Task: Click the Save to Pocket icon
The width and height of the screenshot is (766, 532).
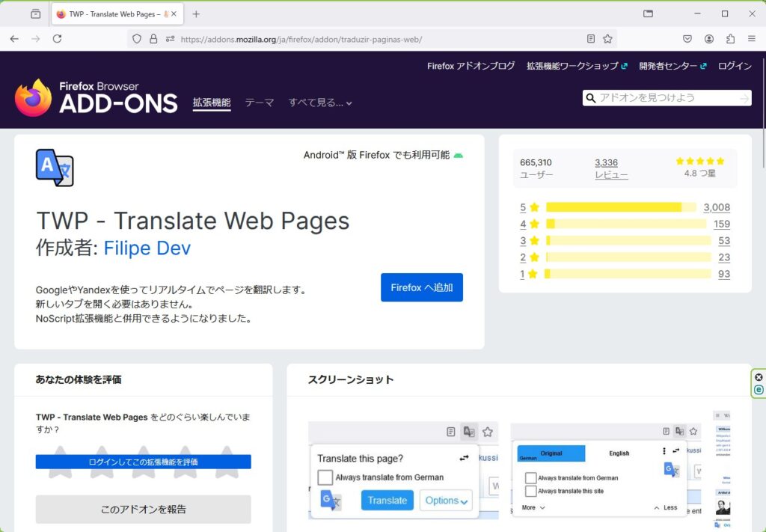Action: tap(687, 39)
